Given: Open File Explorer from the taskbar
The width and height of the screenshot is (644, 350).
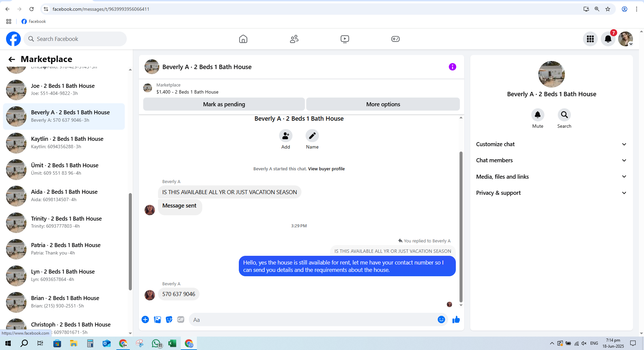Looking at the screenshot, I should 74,343.
